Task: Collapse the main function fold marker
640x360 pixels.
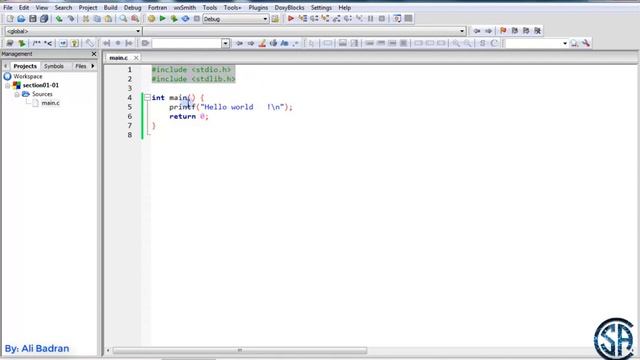Action: tap(147, 98)
